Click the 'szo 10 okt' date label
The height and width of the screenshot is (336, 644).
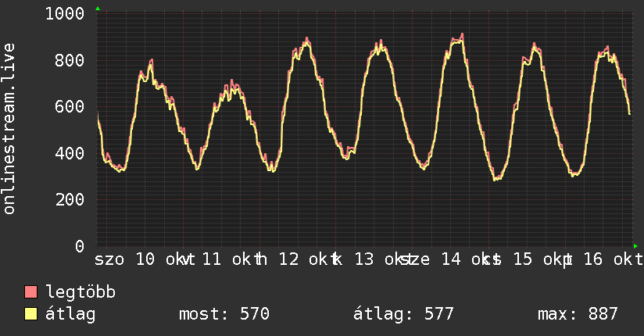(x=142, y=259)
